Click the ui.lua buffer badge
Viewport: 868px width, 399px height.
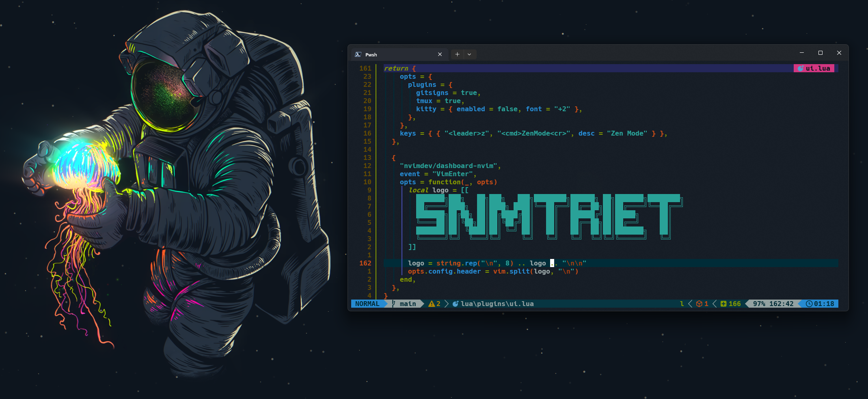pyautogui.click(x=814, y=68)
